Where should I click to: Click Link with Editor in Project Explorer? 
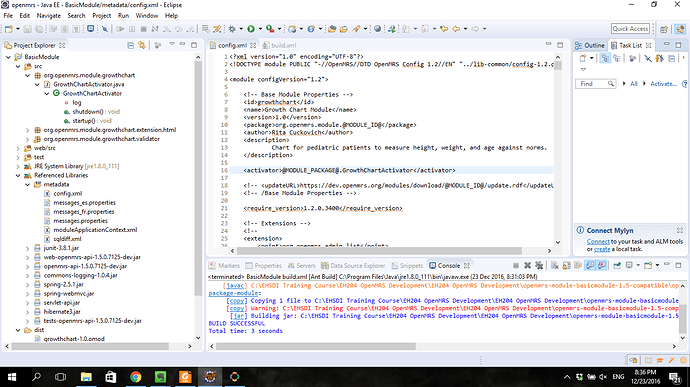[x=142, y=45]
